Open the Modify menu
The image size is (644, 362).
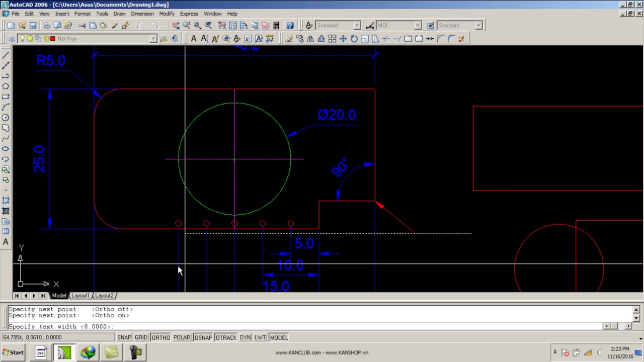coord(167,14)
